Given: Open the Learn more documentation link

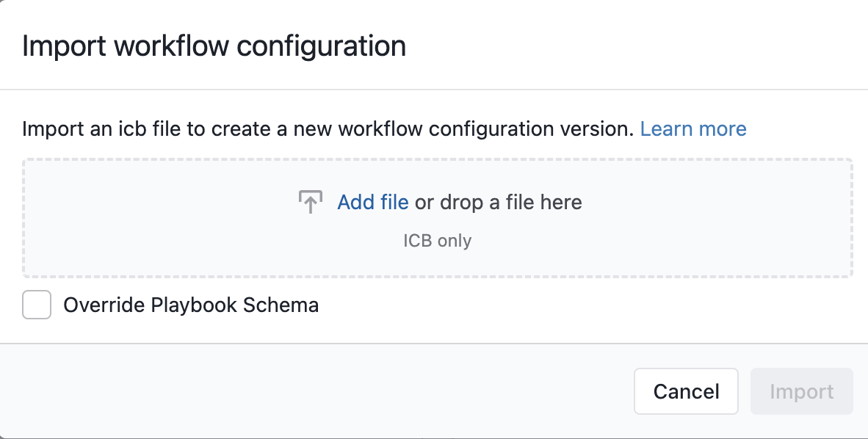Looking at the screenshot, I should tap(693, 129).
